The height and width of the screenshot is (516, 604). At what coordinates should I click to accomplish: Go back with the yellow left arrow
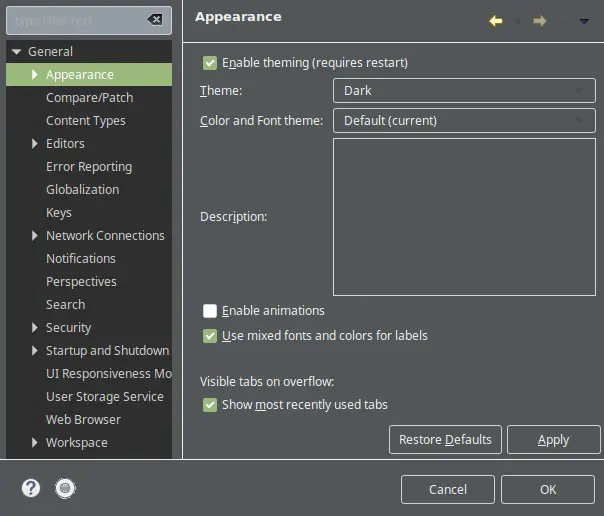pyautogui.click(x=496, y=21)
